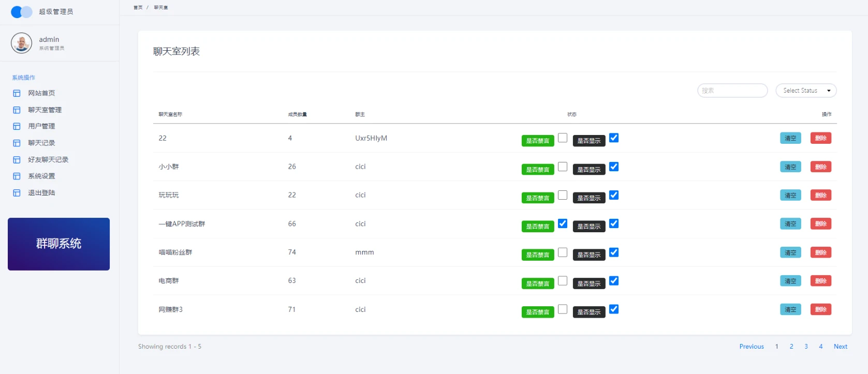Screen dimensions: 868x374
Task: Click the icon beside 用户管理 in sidebar
Action: click(17, 126)
